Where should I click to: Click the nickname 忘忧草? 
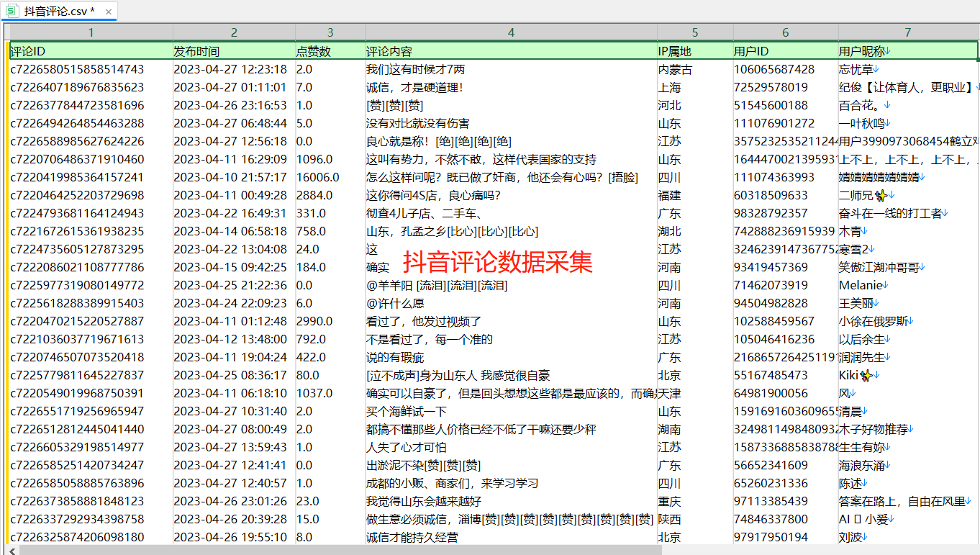click(x=856, y=69)
